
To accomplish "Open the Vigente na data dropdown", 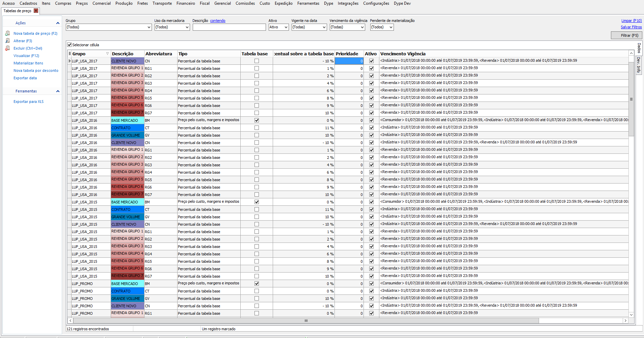I will 324,27.
